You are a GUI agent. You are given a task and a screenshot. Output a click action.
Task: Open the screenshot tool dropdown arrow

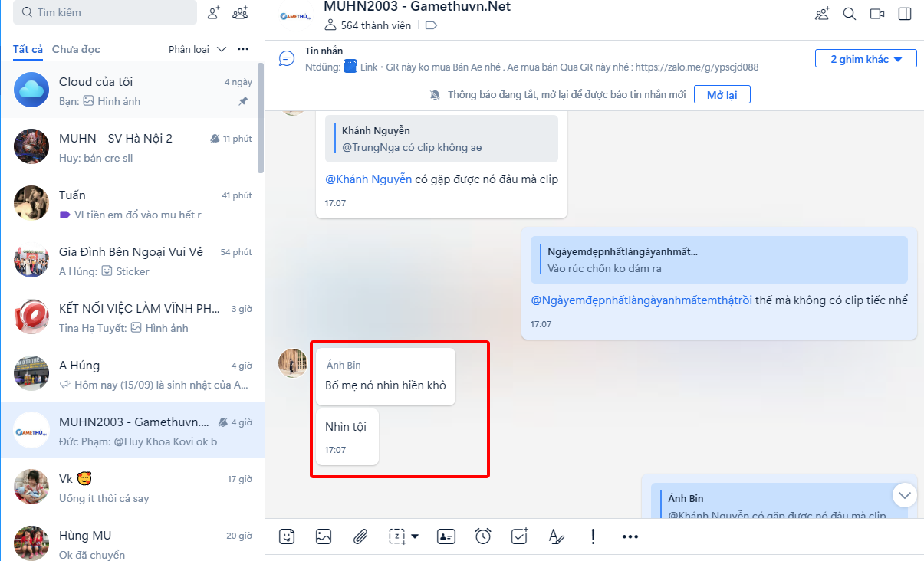415,536
